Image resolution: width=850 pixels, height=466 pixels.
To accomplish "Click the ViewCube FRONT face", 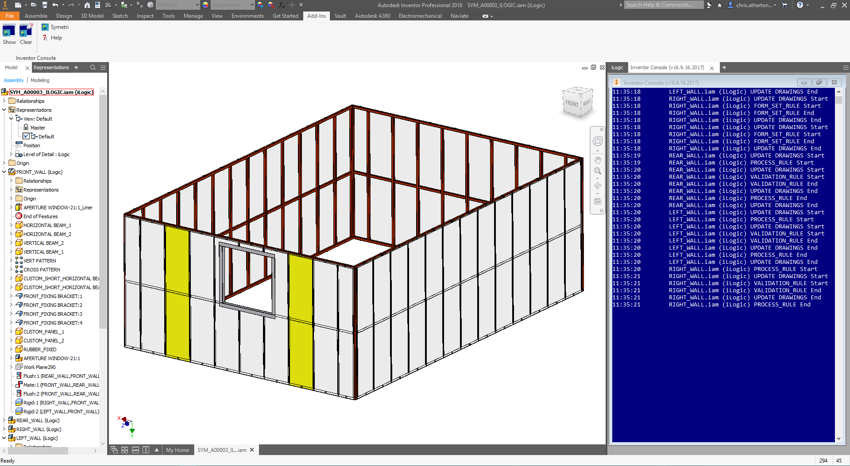I will pos(572,102).
